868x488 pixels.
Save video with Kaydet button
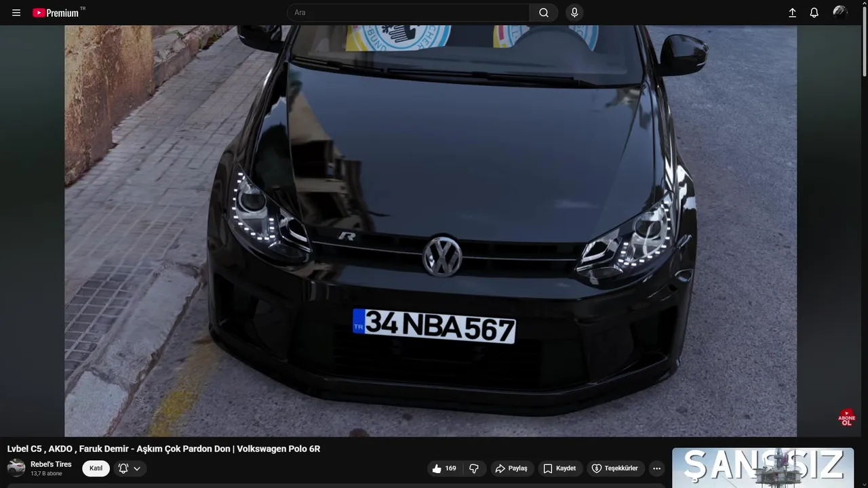tap(560, 468)
